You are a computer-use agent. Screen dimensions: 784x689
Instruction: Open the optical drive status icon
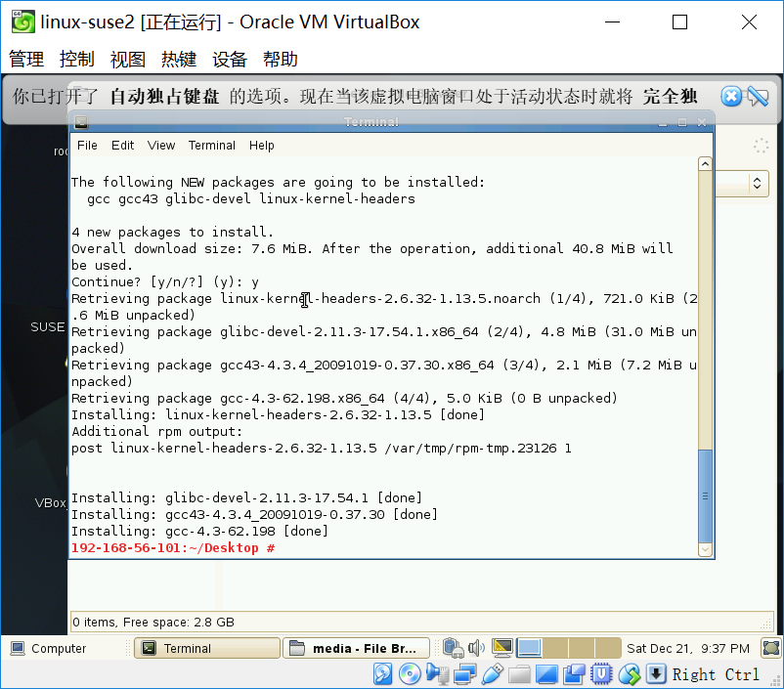tap(410, 674)
